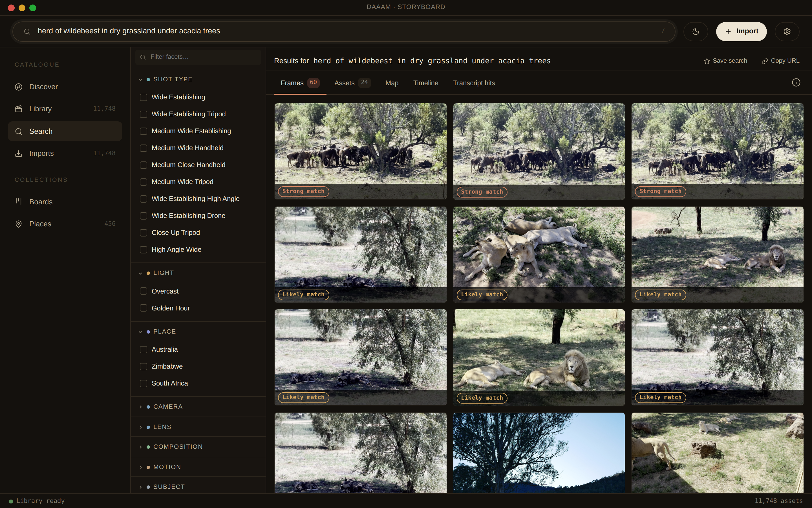Toggle dark mode moon icon
Image resolution: width=812 pixels, height=508 pixels.
point(696,32)
